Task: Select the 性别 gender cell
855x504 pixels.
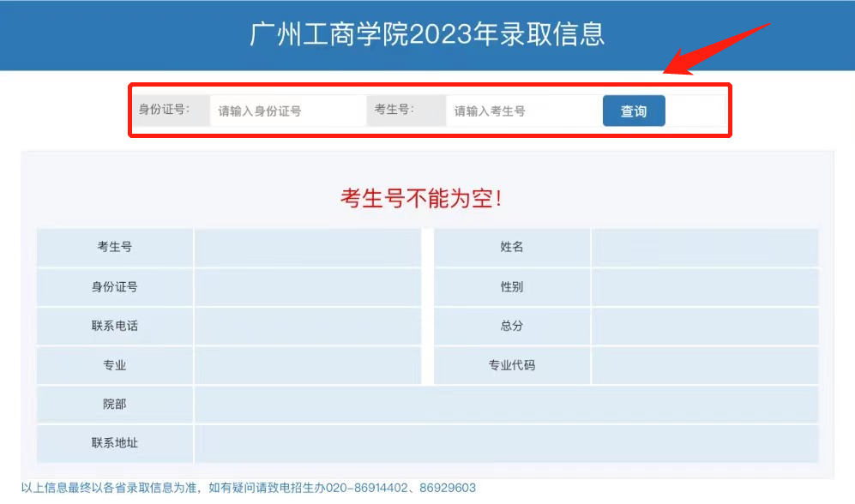Action: [512, 286]
